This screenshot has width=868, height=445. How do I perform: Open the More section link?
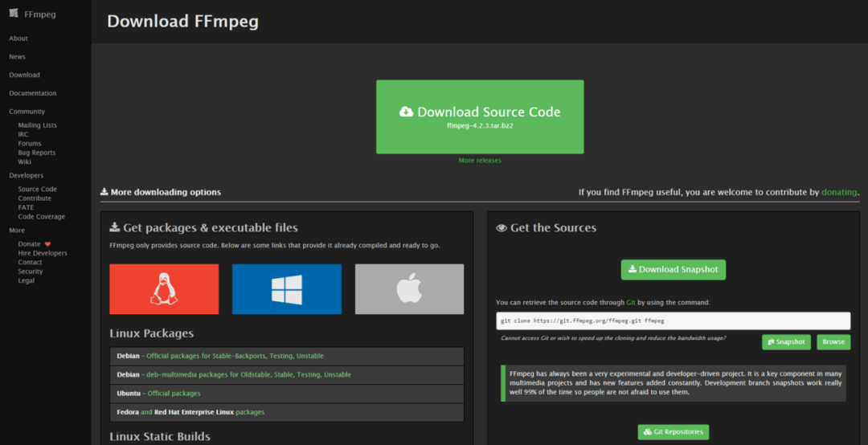tap(17, 231)
